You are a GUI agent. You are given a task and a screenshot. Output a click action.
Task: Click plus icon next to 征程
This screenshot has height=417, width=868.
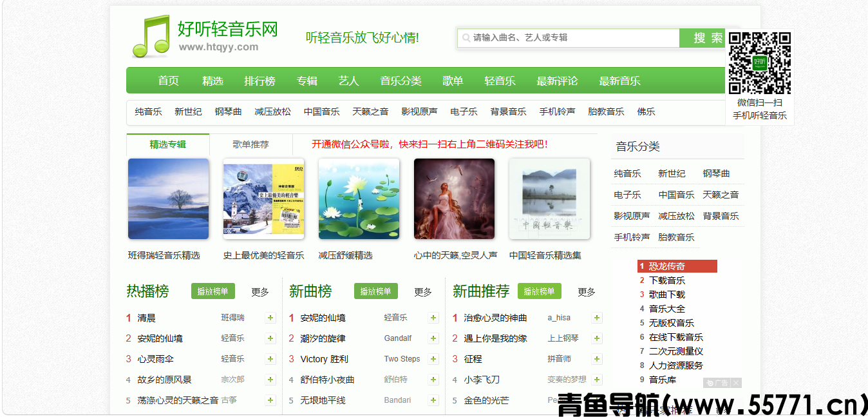[598, 359]
